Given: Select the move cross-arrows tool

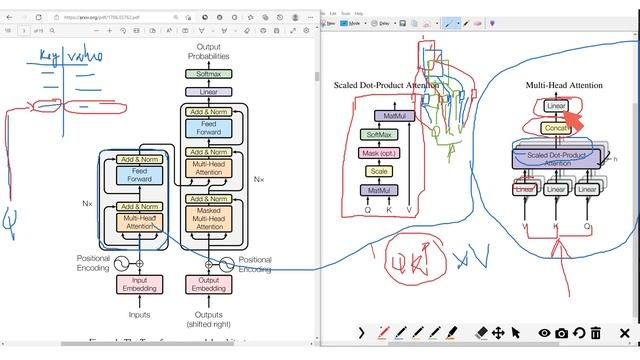Looking at the screenshot, I should click(x=498, y=333).
